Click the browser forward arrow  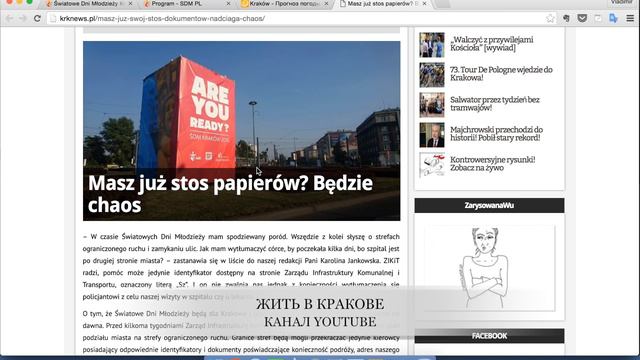23,18
